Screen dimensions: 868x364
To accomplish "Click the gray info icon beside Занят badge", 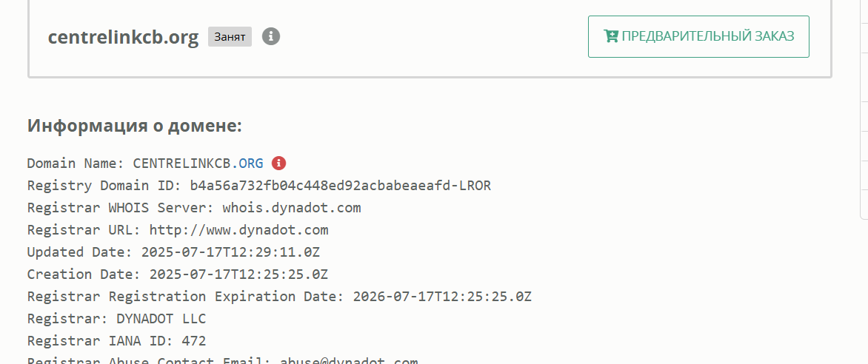I will tap(271, 36).
